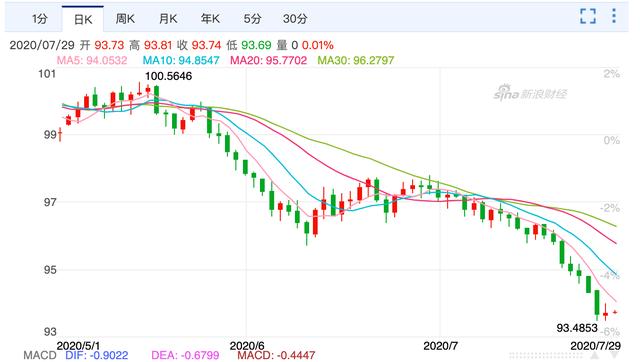
Task: Click the MA30: 96.2797 label
Action: coord(356,60)
